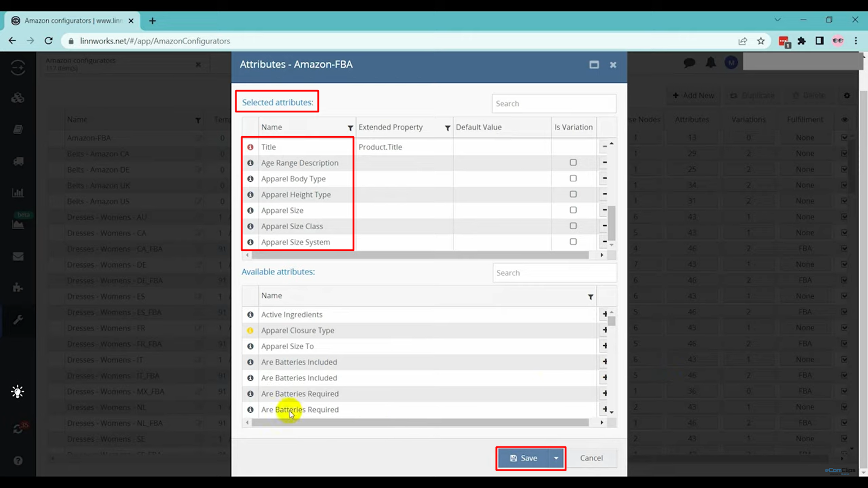
Task: Open a new browser tab
Action: [x=152, y=21]
